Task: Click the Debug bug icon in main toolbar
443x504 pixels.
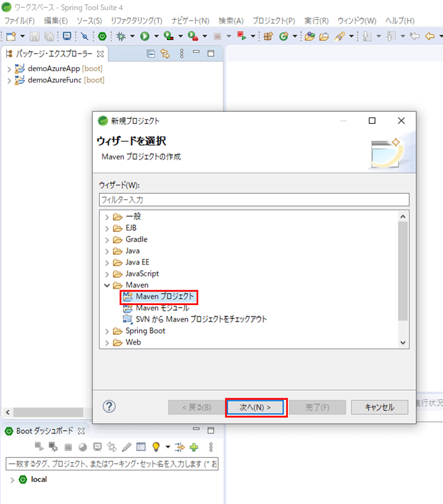Action: point(120,36)
